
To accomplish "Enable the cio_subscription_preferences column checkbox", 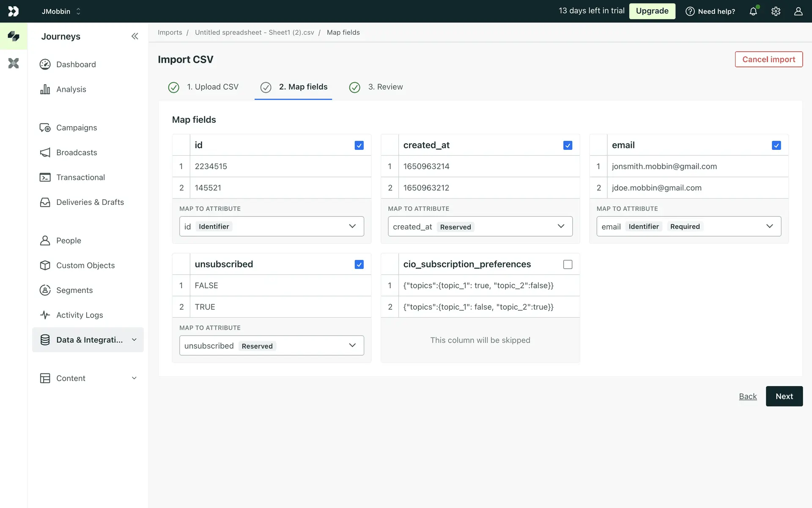I will point(568,265).
